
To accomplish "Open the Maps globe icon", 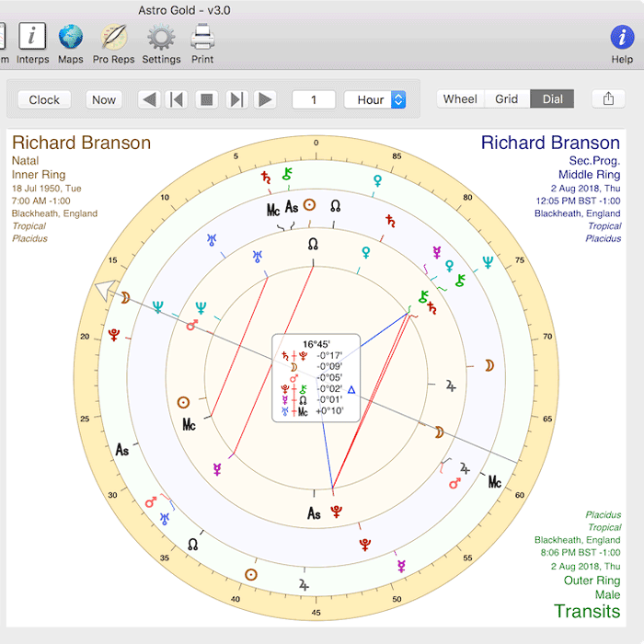I will 71,43.
